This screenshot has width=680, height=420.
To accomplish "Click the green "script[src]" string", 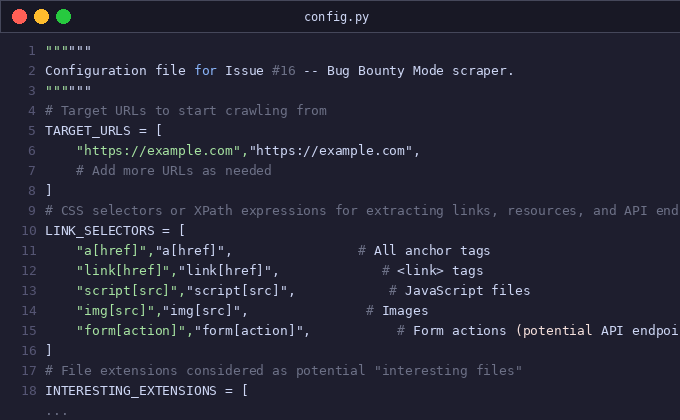I will click(127, 290).
